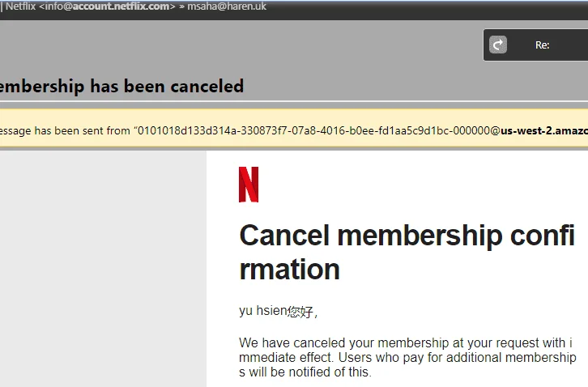Screen dimensions: 588x387
Task: Click sender address info@account.netflix.com
Action: tap(107, 6)
